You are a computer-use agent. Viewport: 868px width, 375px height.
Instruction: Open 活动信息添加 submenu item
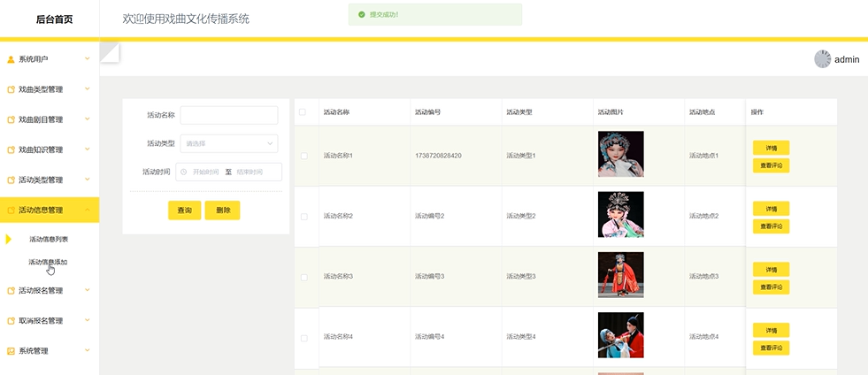pos(48,262)
